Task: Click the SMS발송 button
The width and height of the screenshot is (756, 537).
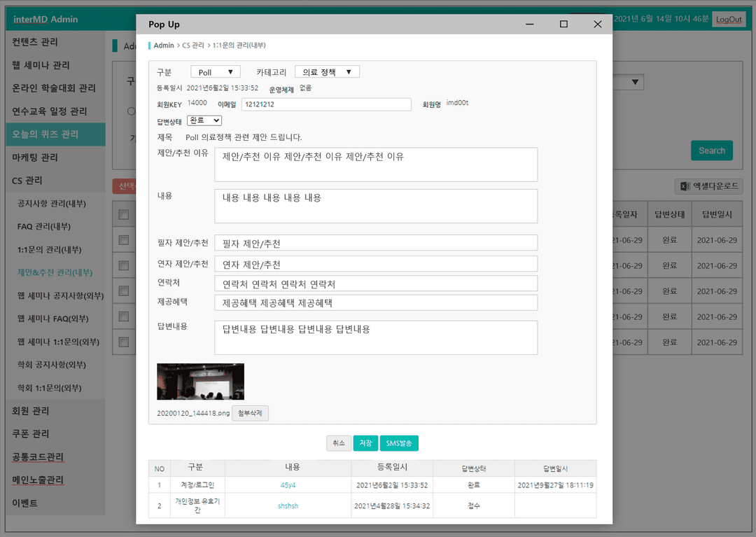Action: (x=399, y=443)
